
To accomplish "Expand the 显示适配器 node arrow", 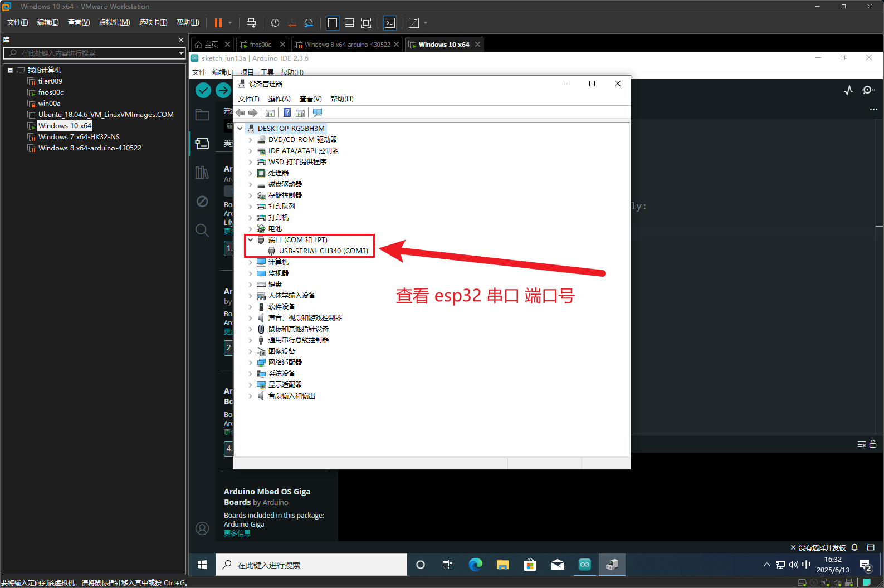I will tap(251, 385).
